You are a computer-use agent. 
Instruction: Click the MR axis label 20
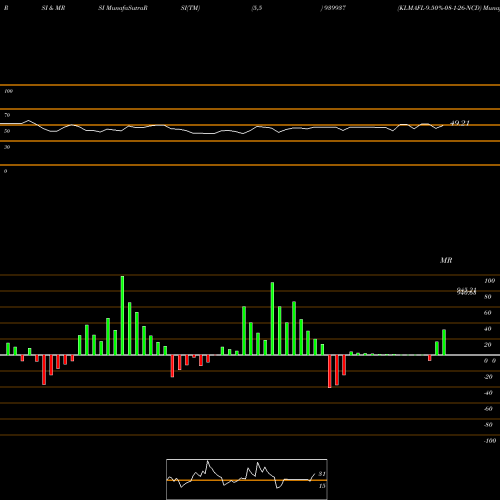488,345
